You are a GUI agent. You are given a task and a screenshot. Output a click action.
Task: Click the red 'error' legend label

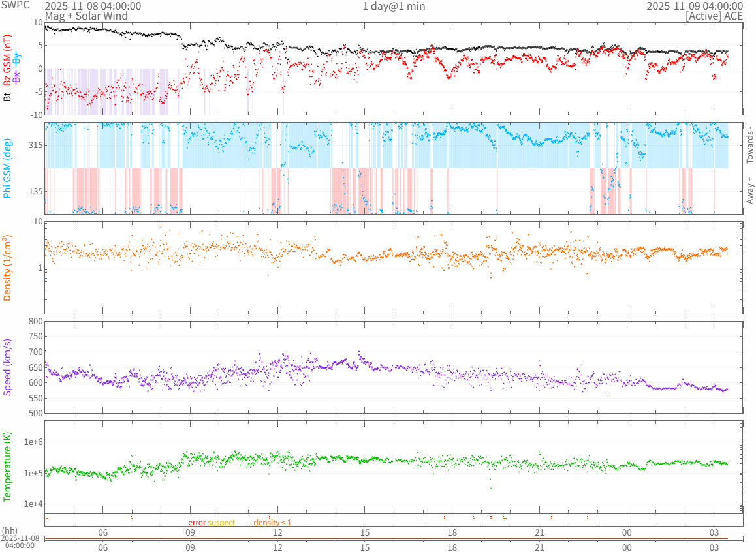click(197, 523)
